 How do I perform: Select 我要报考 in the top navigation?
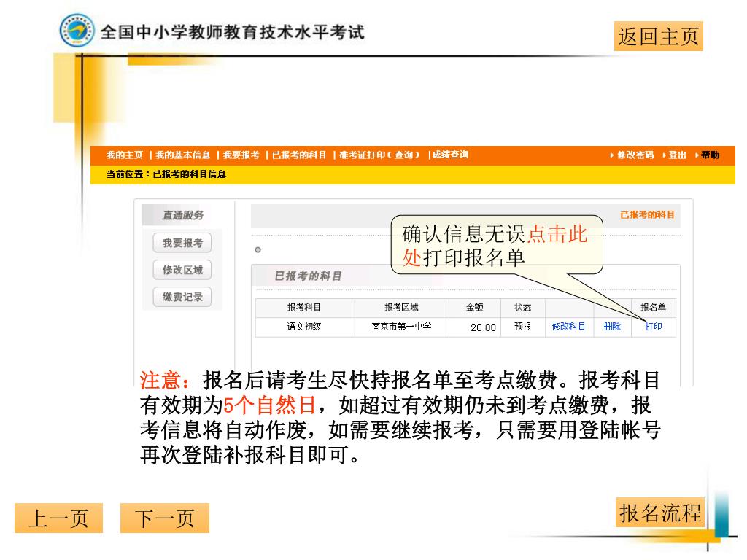tap(241, 155)
